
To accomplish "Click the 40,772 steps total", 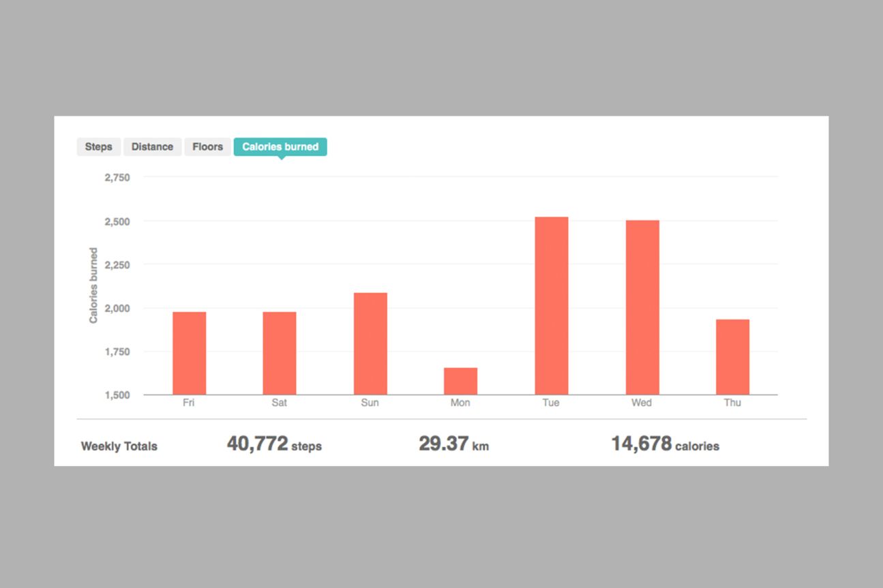I will [274, 444].
